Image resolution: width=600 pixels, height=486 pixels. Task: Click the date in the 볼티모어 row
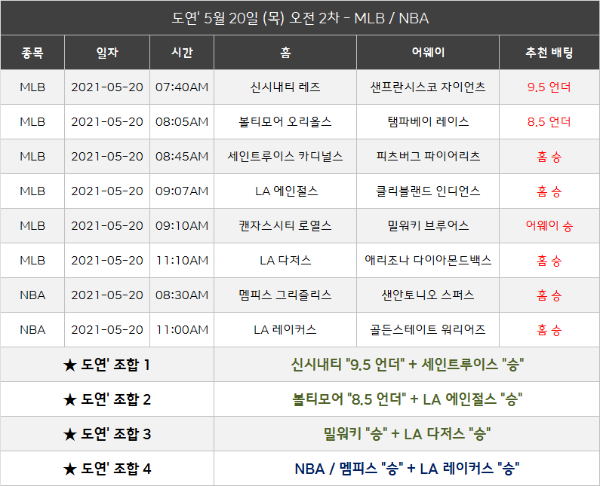tap(107, 122)
